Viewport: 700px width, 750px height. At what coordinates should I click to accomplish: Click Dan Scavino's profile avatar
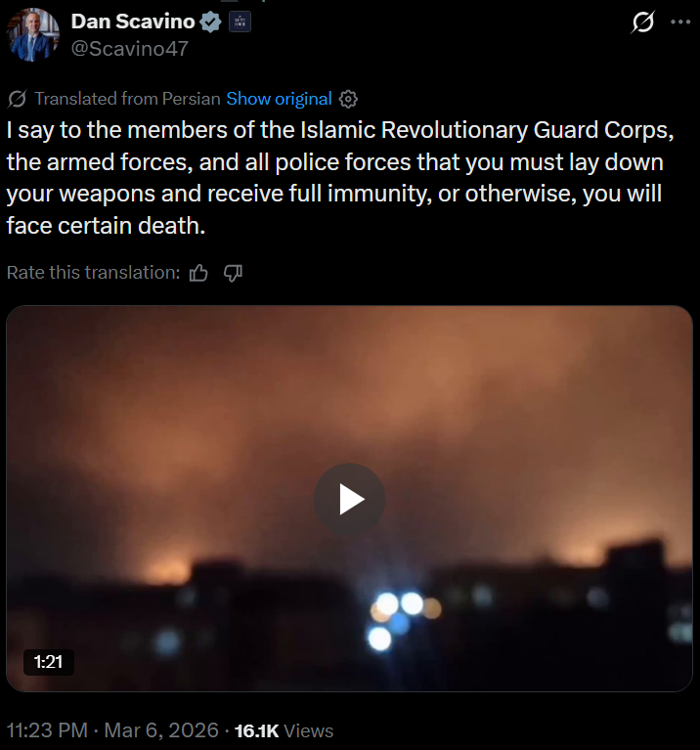[33, 33]
